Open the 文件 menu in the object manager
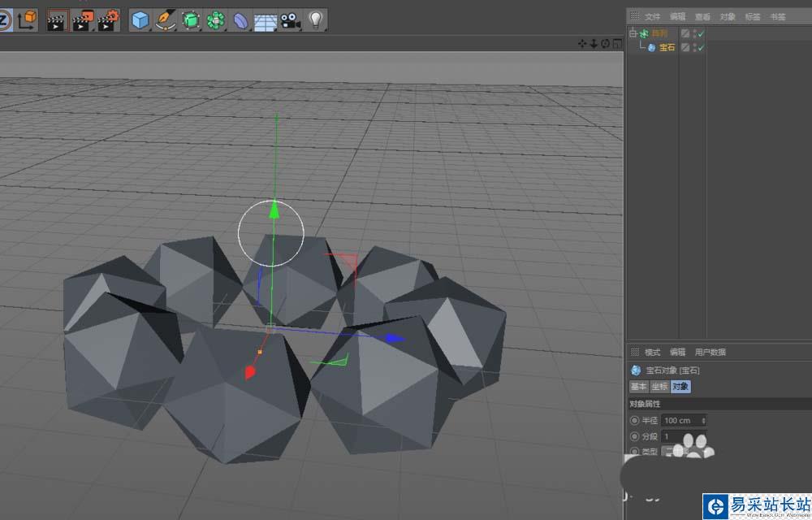812x520 pixels. [x=652, y=16]
